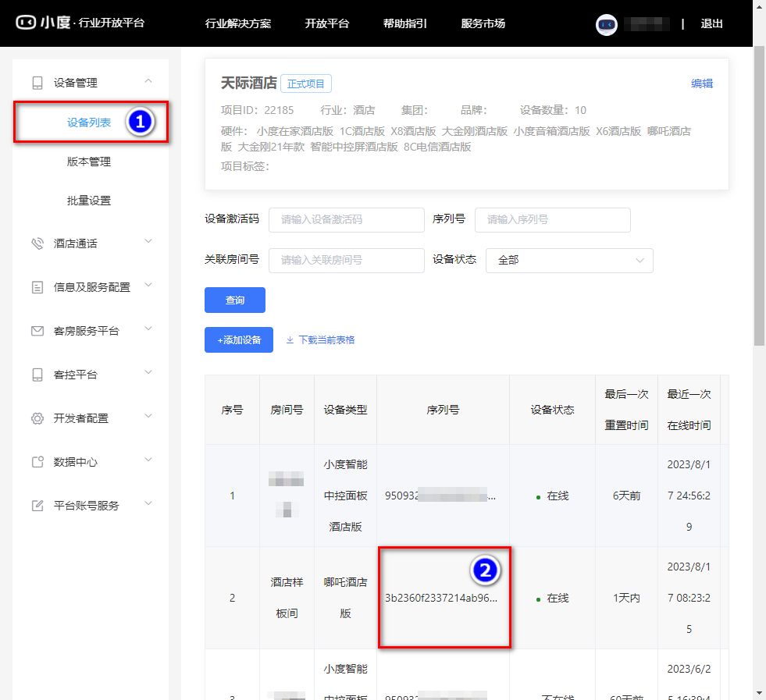Viewport: 766px width, 700px height.
Task: Click the 开发者配置 gear icon
Action: pyautogui.click(x=37, y=418)
